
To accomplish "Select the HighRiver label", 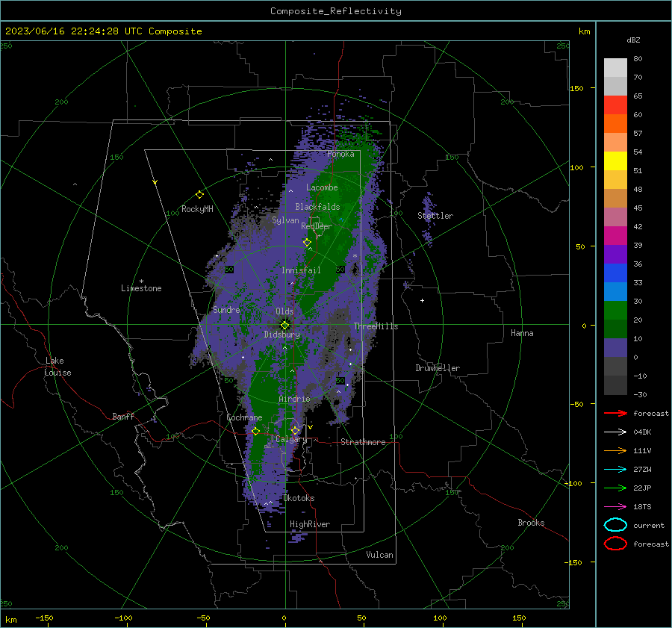I will (x=310, y=524).
